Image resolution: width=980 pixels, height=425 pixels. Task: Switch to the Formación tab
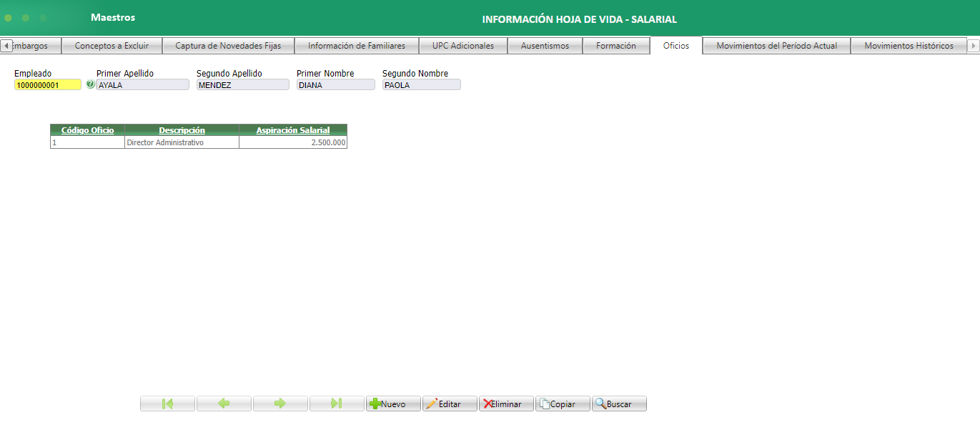tap(615, 44)
